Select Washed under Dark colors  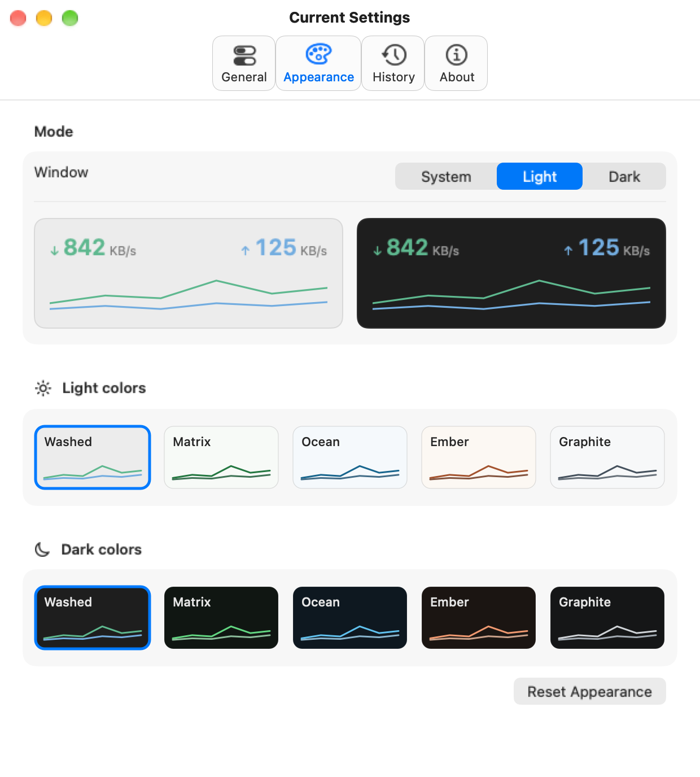pyautogui.click(x=93, y=618)
